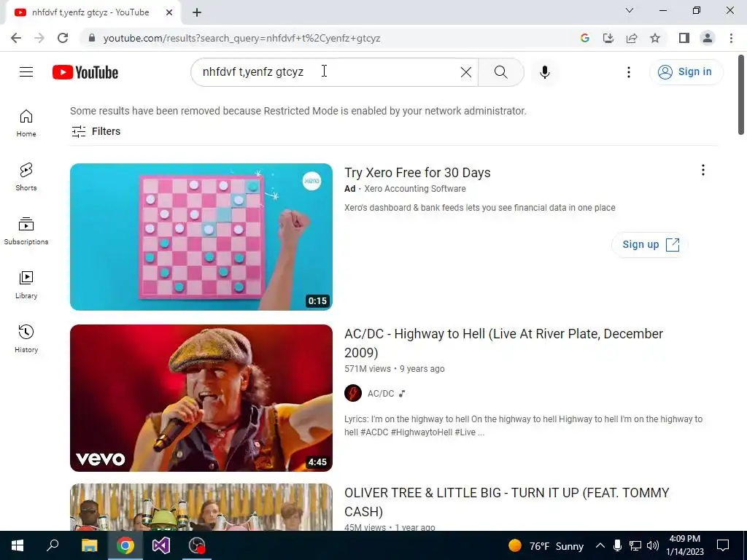
Task: Go to Home in sidebar
Action: coord(26,123)
